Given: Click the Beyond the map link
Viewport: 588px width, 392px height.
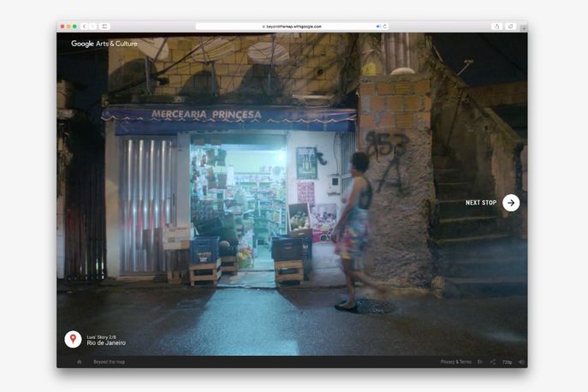Looking at the screenshot, I should coord(109,362).
